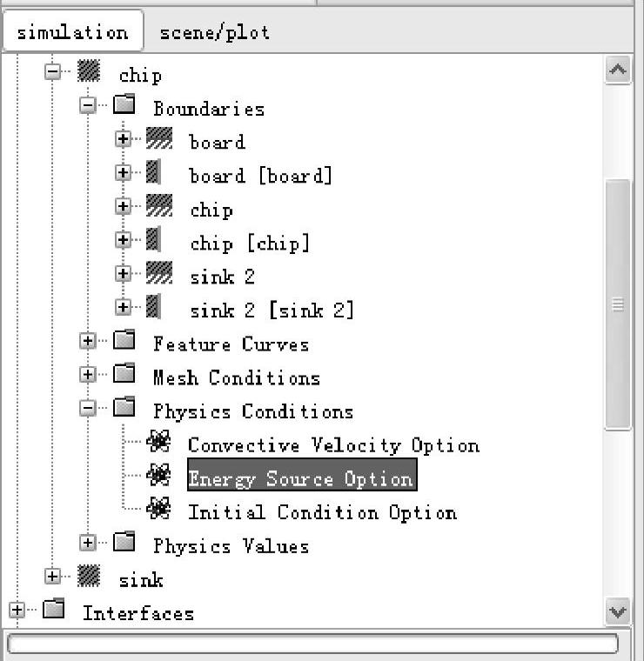Select the simulation tab
The image size is (644, 661).
click(x=72, y=31)
